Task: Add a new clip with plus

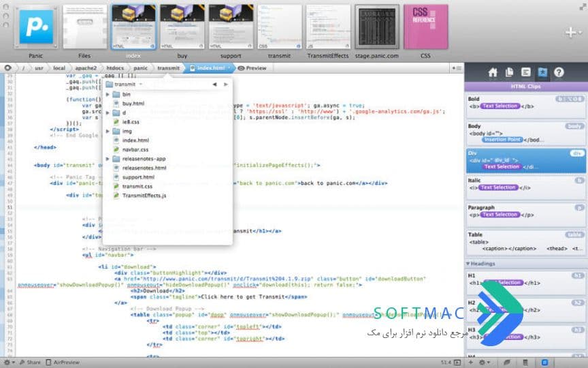Action: point(471,363)
